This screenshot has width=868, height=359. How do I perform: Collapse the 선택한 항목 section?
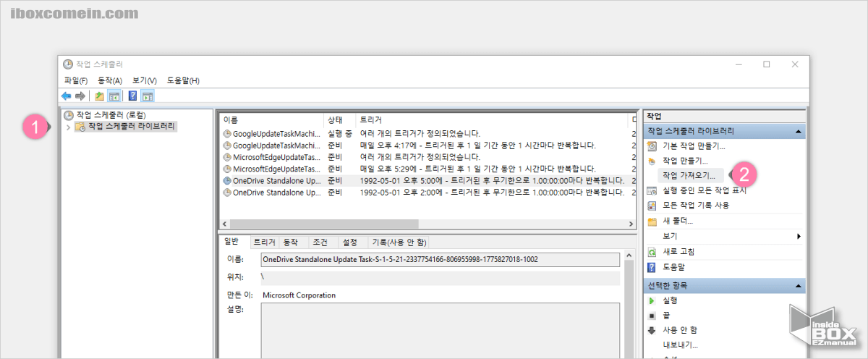(799, 287)
